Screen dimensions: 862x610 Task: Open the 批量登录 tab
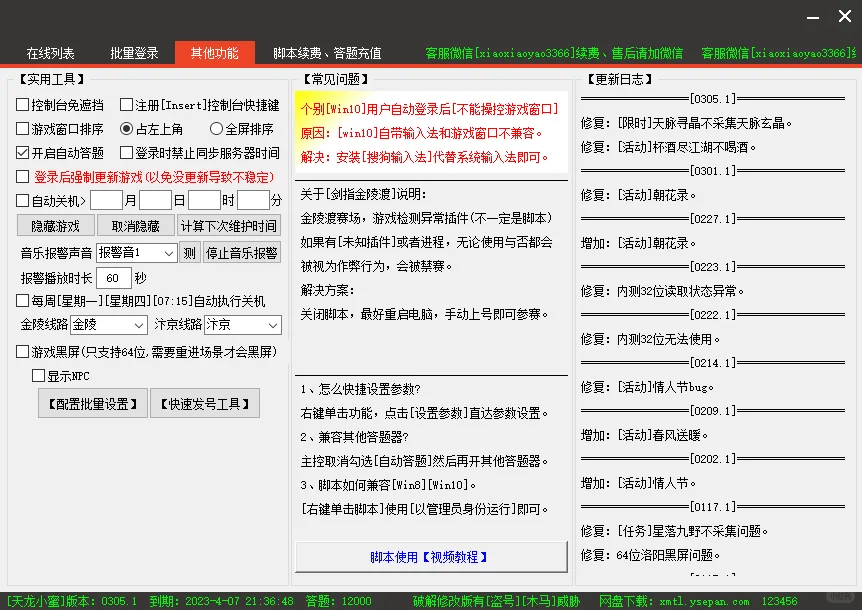pos(133,54)
